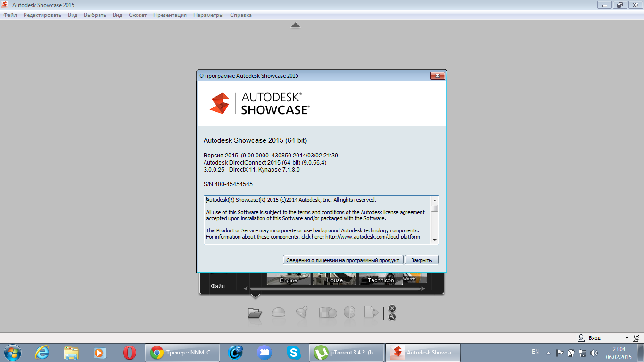
Task: Select the half-wireframe sphere visual style icon
Action: tap(349, 313)
